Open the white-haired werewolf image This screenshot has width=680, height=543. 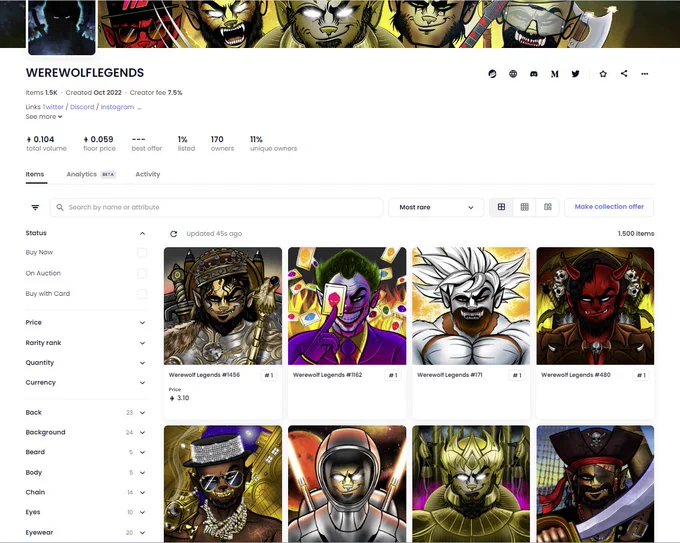tap(471, 306)
